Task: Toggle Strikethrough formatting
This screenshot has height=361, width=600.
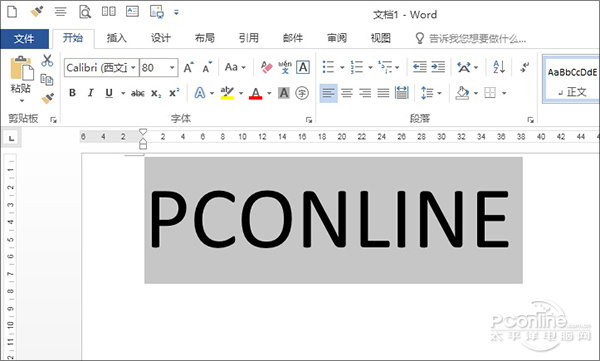Action: [x=137, y=93]
